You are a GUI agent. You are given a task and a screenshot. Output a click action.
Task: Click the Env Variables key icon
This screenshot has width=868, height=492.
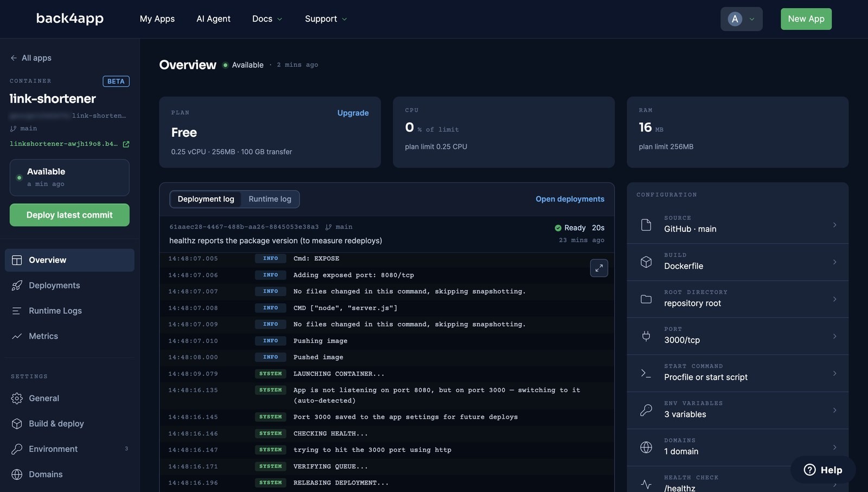point(646,411)
